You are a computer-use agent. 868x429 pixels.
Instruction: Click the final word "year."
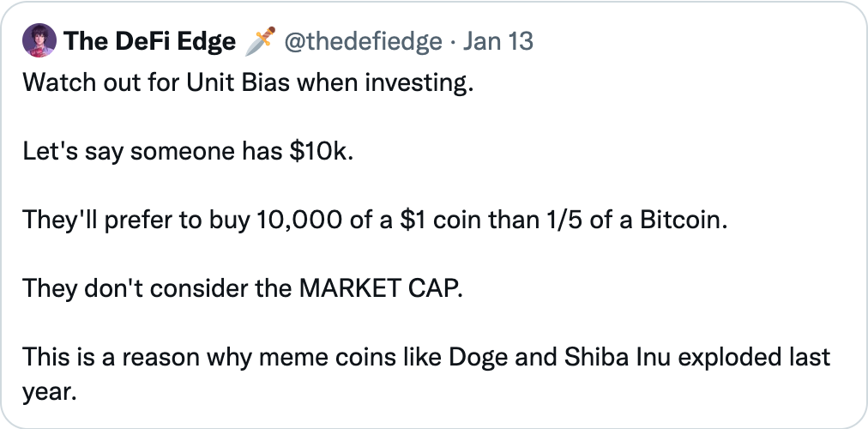coord(48,392)
